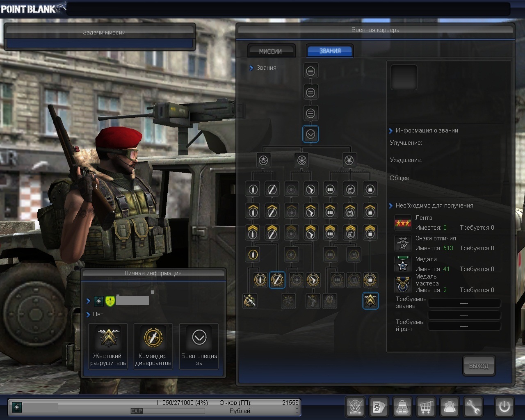525x420 pixels.
Task: Click the power icon to quit
Action: pos(504,407)
